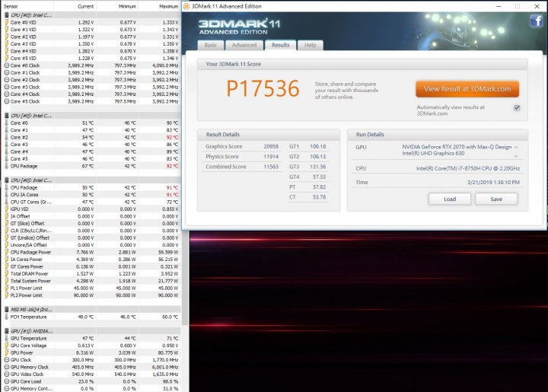Click the GPU Core Voltage icon
This screenshot has height=392, width=548.
tap(6, 346)
